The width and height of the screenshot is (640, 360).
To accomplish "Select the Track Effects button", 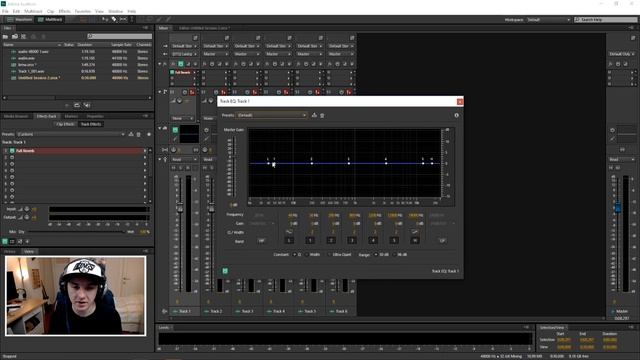I will coord(91,124).
